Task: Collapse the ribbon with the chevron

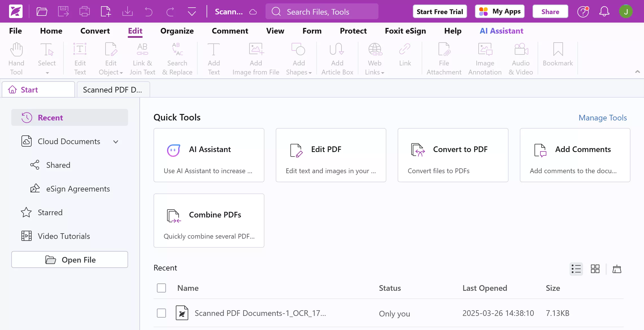Action: coord(637,72)
